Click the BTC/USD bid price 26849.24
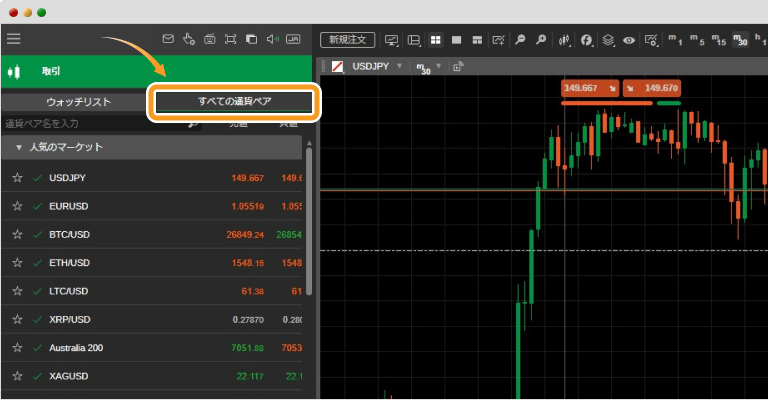This screenshot has width=768, height=400. point(245,235)
